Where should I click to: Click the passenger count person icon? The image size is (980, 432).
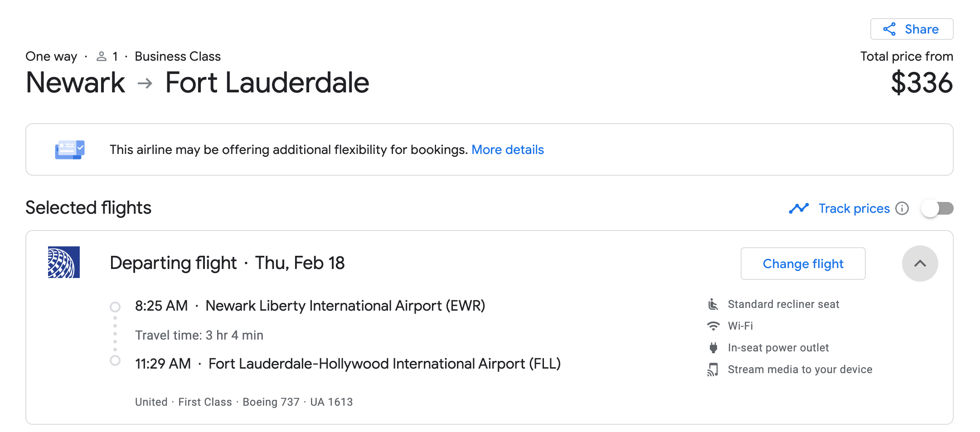pos(102,57)
